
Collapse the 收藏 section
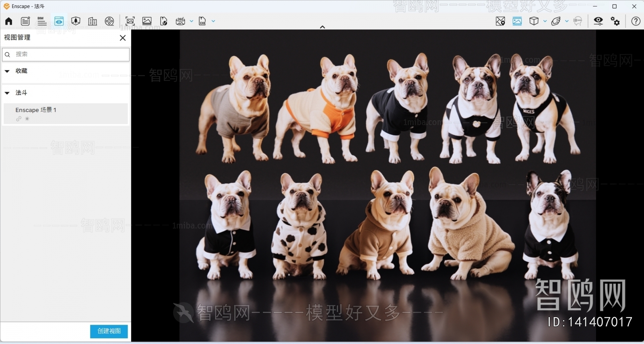[7, 71]
